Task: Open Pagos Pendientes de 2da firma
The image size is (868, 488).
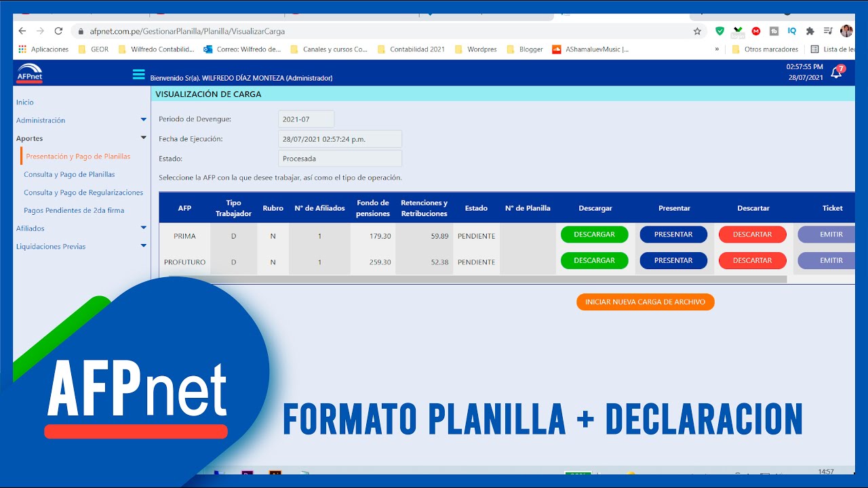Action: (x=74, y=211)
